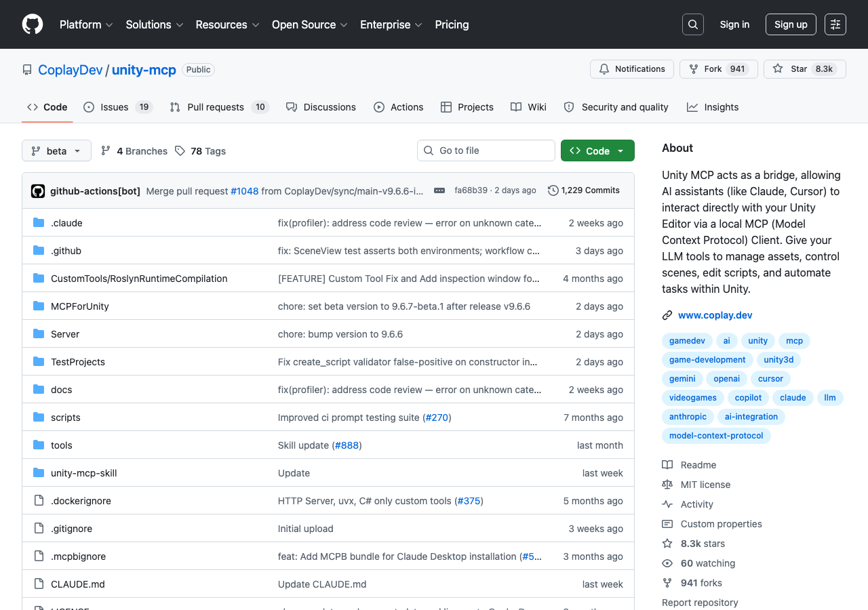This screenshot has height=610, width=868.
Task: Expand the commit message ellipsis icon
Action: tap(439, 190)
